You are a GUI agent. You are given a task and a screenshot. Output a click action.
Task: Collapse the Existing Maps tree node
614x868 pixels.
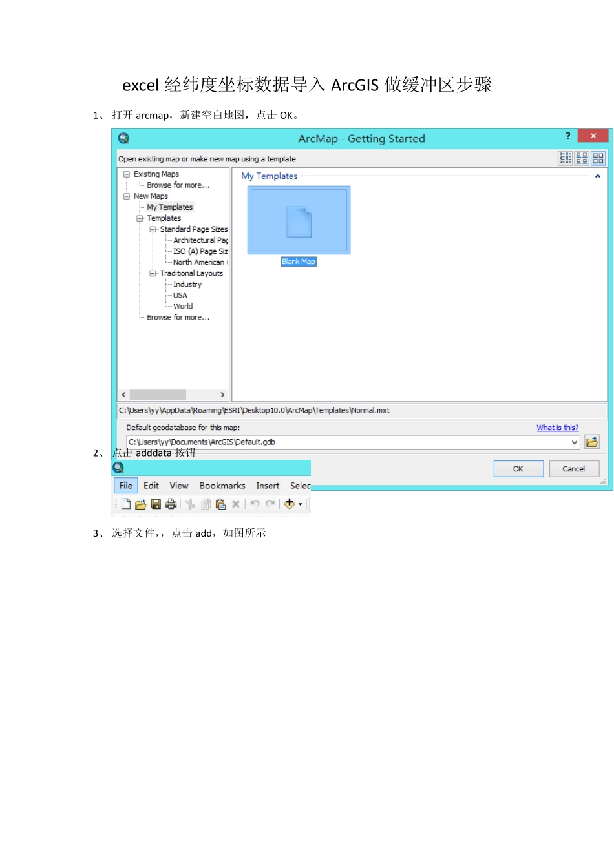tap(127, 174)
